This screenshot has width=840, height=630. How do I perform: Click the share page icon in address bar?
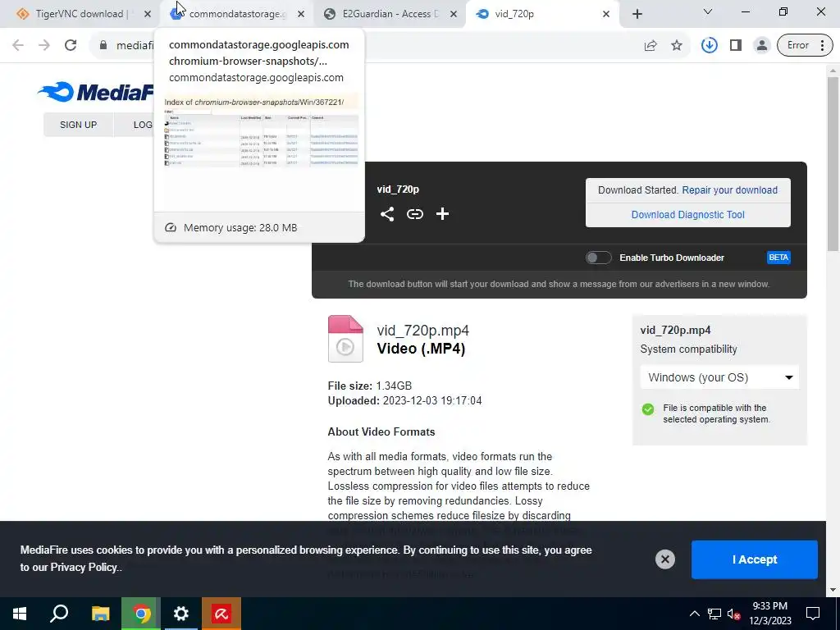point(651,46)
